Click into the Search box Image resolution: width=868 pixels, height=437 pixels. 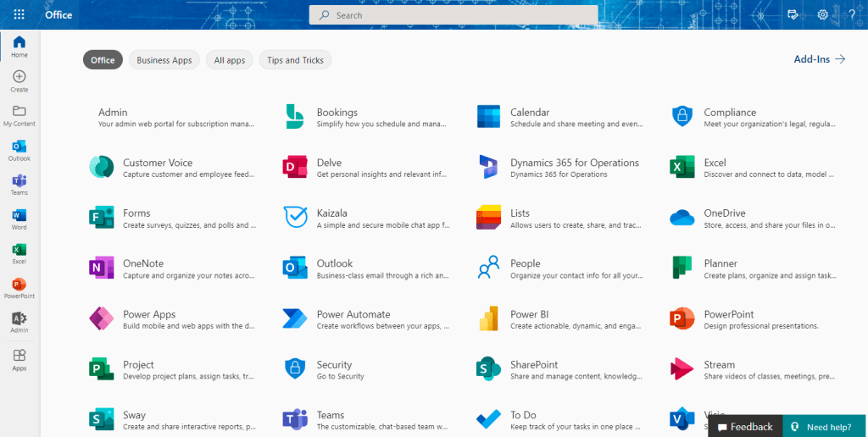click(453, 15)
